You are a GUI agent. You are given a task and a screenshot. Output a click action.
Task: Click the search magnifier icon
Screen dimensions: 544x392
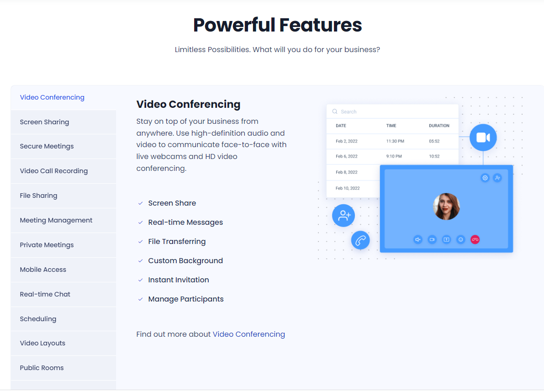[335, 111]
